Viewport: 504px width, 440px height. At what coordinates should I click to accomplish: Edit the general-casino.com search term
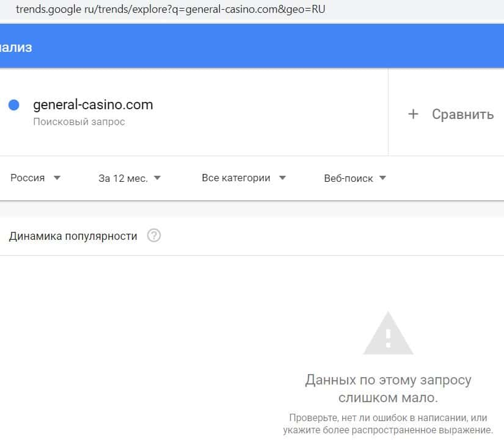click(93, 104)
